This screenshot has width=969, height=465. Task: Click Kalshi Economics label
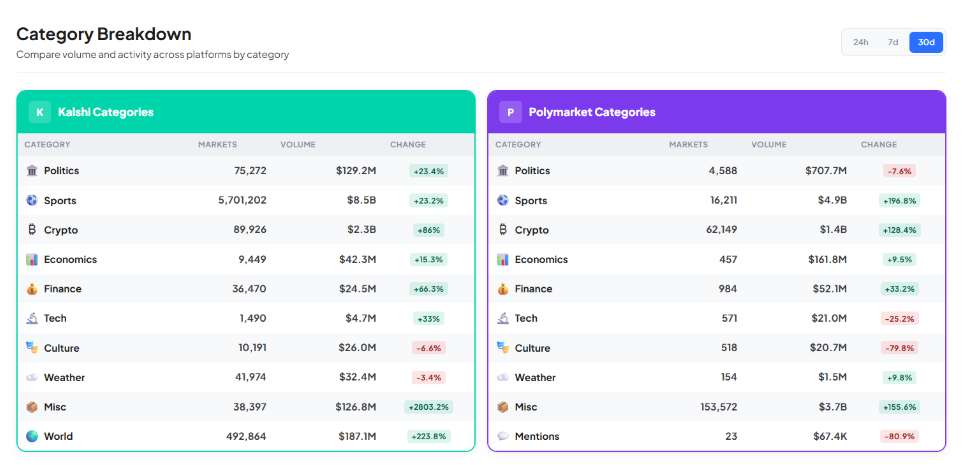pyautogui.click(x=70, y=260)
